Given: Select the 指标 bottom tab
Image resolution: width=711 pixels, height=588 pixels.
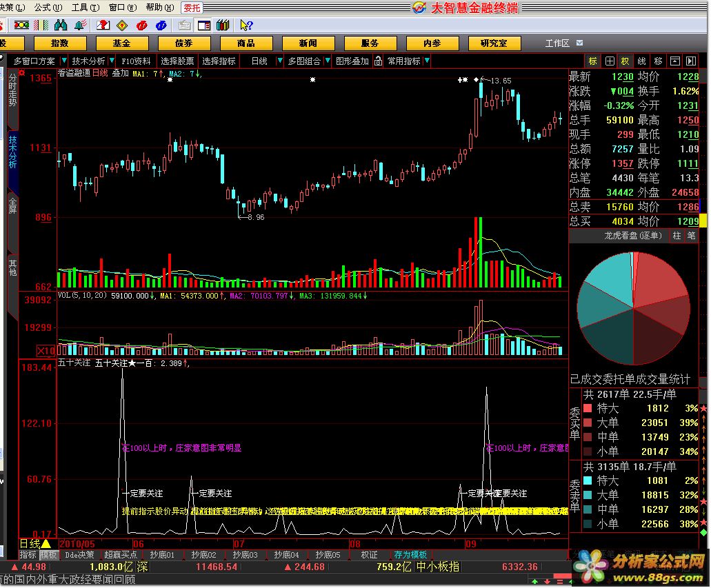Looking at the screenshot, I should 28,555.
